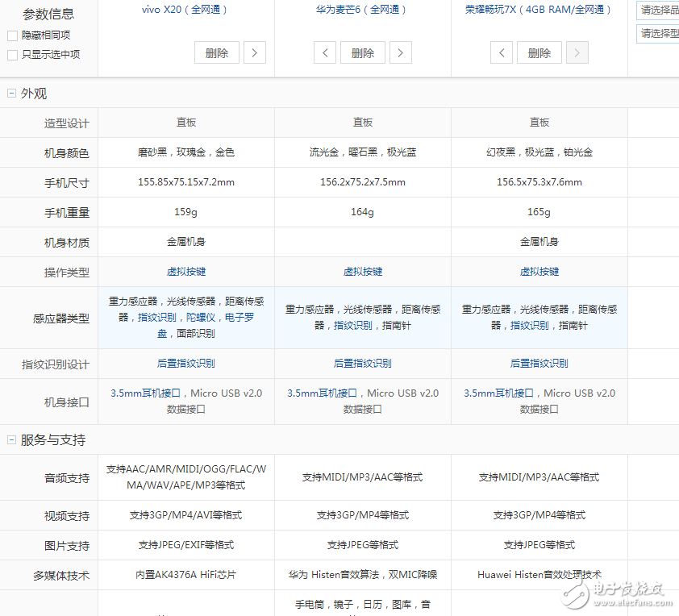Enable the 隐藏相同项 checkbox
Screen dimensions: 679x616
click(11, 35)
